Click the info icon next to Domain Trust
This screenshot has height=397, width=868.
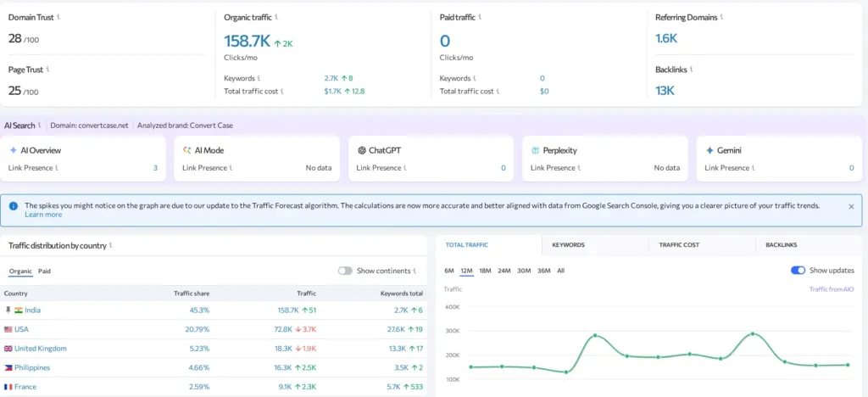coord(58,17)
